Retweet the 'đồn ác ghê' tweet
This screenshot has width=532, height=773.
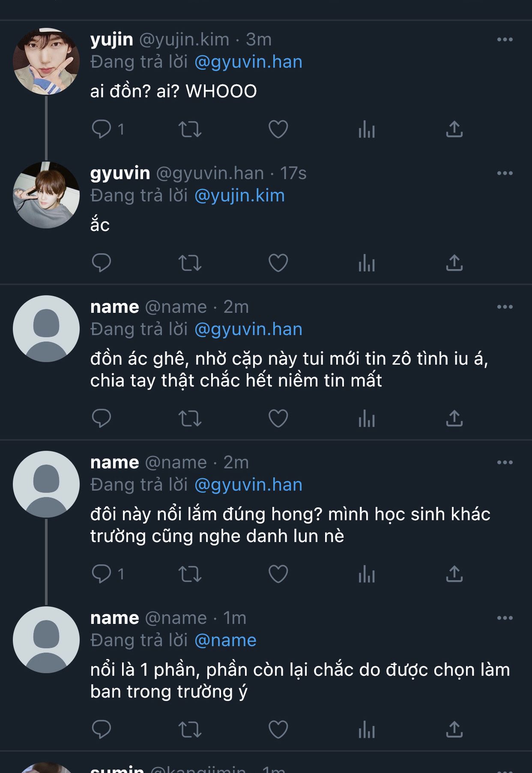coord(190,418)
